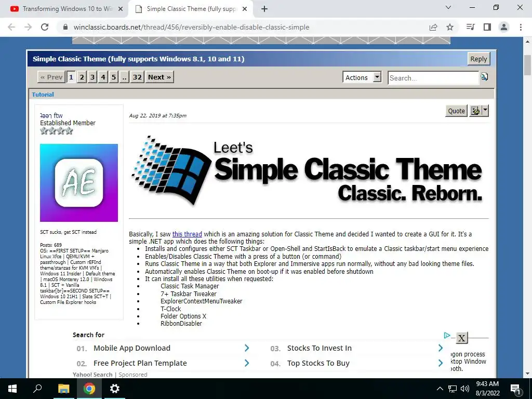Open Chrome three-dot menu

click(x=521, y=27)
